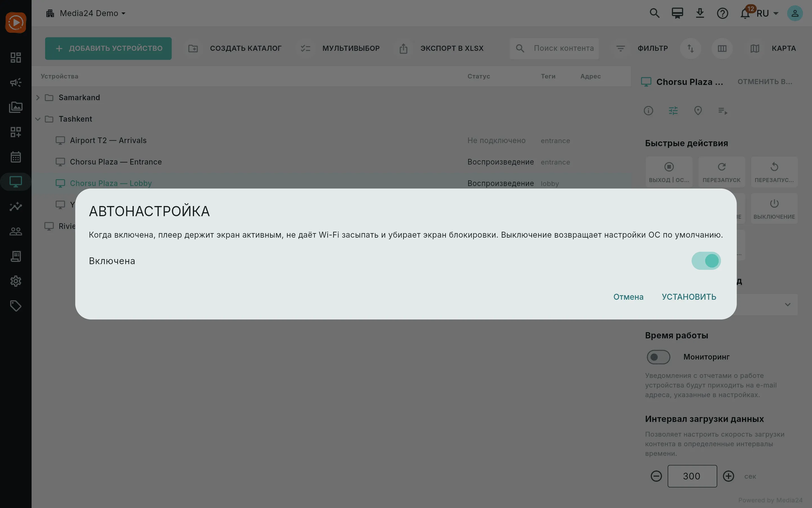Open the Media24 Demo organization dropdown

click(86, 13)
